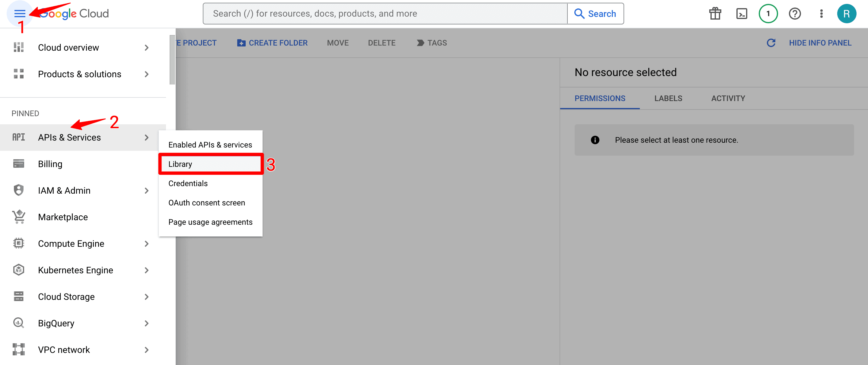
Task: Focus the resource search input field
Action: click(x=385, y=14)
